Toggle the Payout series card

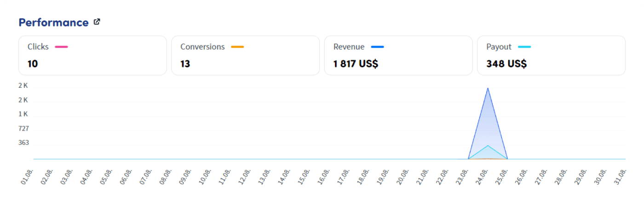pyautogui.click(x=551, y=55)
